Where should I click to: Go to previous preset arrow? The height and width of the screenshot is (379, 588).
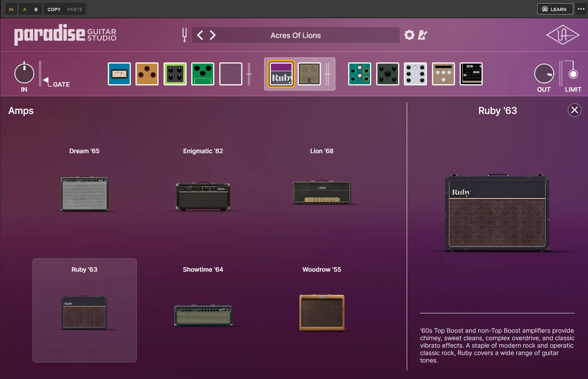[200, 35]
